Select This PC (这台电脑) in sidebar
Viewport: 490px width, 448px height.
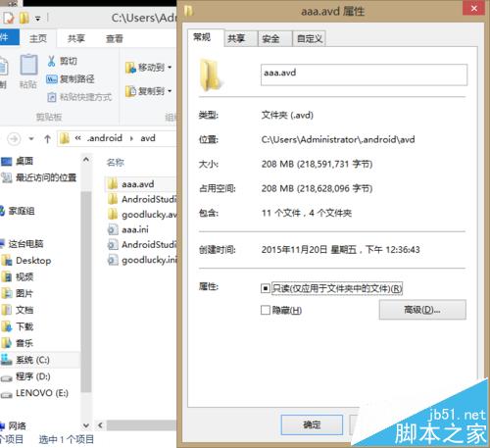(x=22, y=244)
